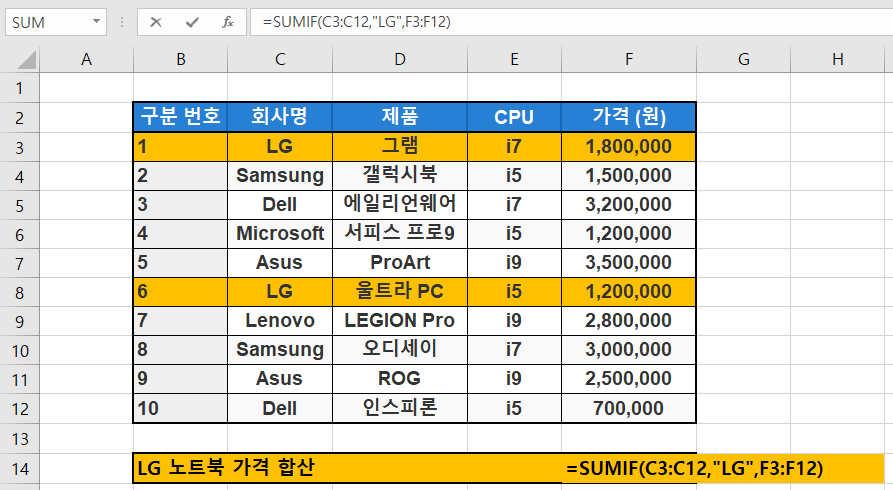Select the 2,800,000 price cell
This screenshot has height=490, width=893.
pyautogui.click(x=629, y=321)
